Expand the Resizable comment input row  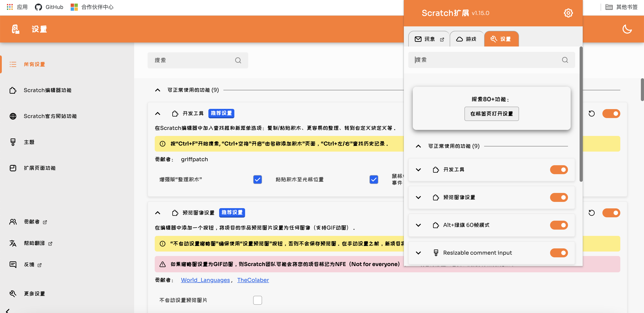pyautogui.click(x=418, y=253)
